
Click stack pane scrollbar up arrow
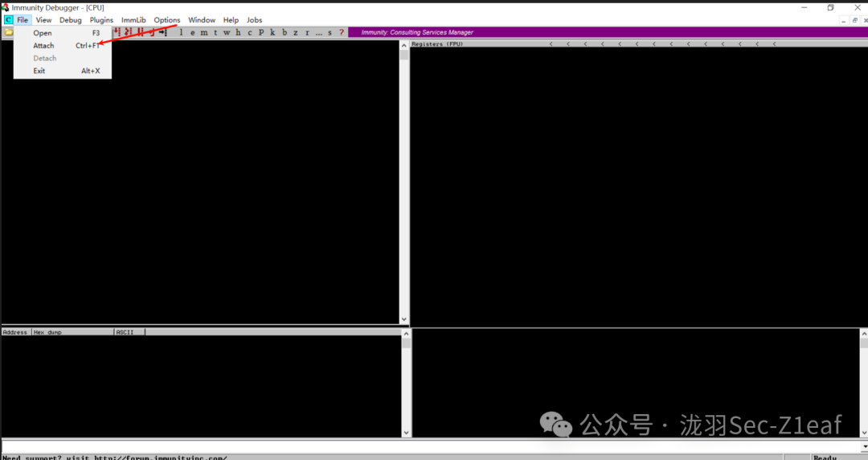(x=863, y=334)
